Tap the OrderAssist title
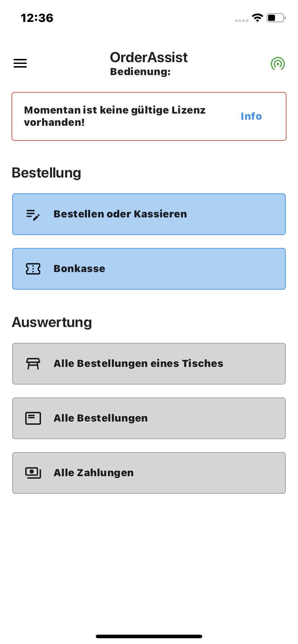The width and height of the screenshot is (298, 644). (149, 57)
